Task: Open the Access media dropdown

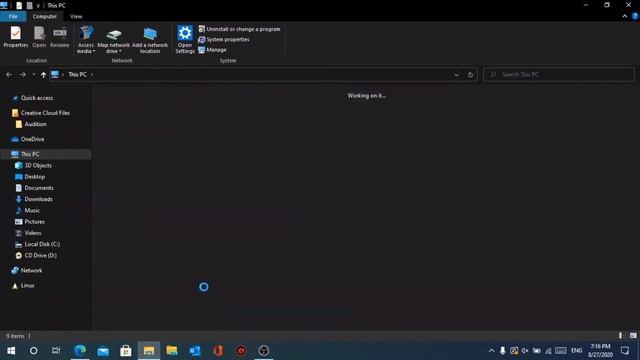Action: click(x=86, y=40)
